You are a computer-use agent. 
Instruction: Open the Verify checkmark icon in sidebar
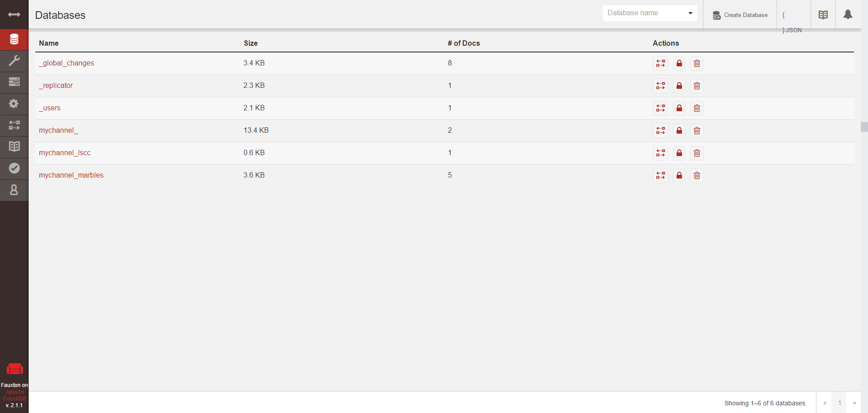[14, 168]
